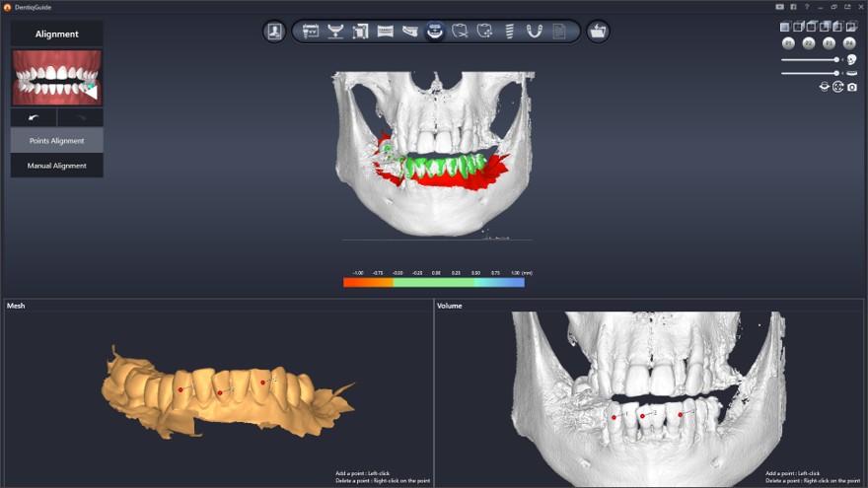Open the YouTube link icon
Image resolution: width=868 pixels, height=488 pixels.
tap(780, 7)
